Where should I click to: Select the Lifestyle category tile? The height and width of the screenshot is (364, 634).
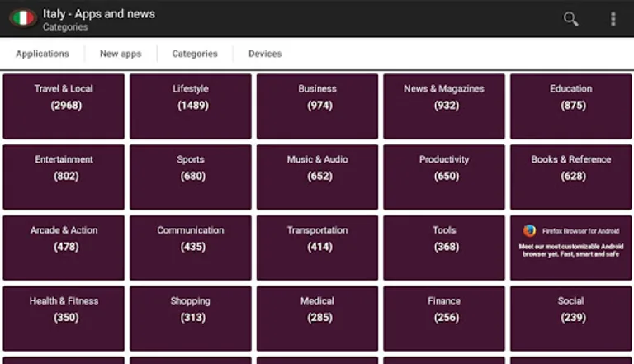coord(191,106)
